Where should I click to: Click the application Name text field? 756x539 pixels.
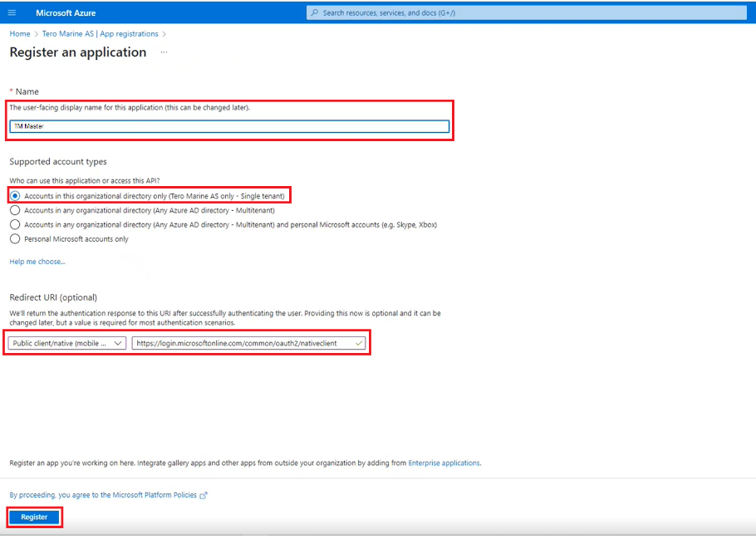[229, 126]
